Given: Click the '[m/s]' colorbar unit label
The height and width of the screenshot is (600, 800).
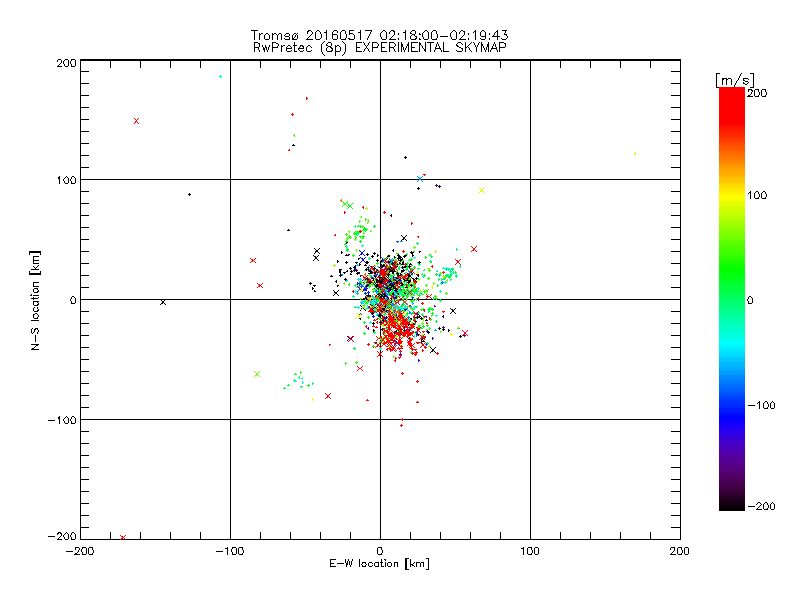Looking at the screenshot, I should [x=735, y=80].
